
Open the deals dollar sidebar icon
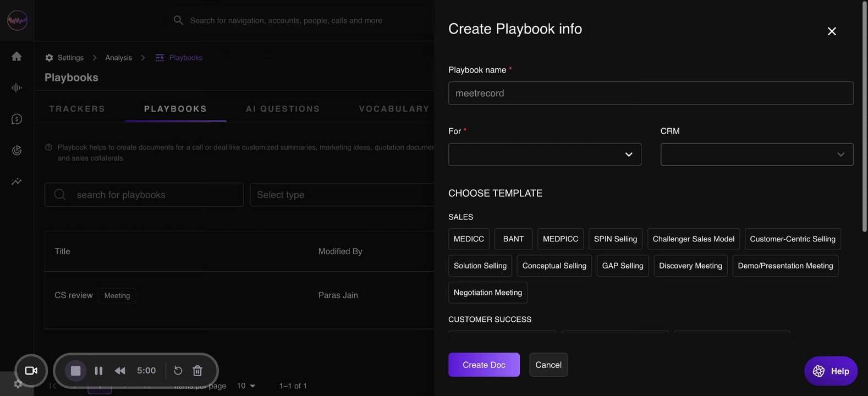[17, 119]
